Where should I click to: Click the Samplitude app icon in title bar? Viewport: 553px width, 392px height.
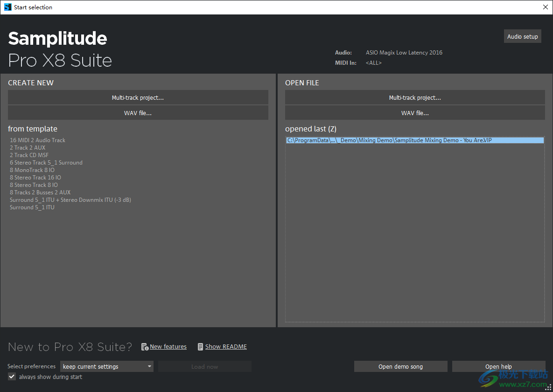8,7
